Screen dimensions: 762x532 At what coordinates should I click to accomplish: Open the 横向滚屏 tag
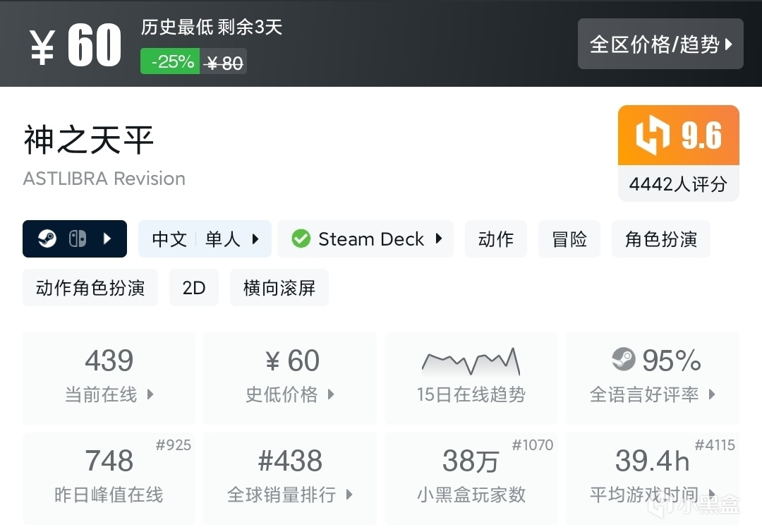point(279,288)
